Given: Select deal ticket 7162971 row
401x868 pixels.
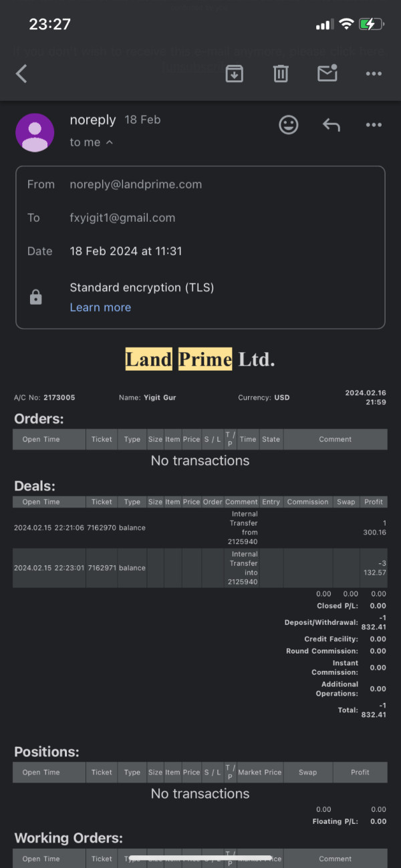Looking at the screenshot, I should pyautogui.click(x=200, y=568).
